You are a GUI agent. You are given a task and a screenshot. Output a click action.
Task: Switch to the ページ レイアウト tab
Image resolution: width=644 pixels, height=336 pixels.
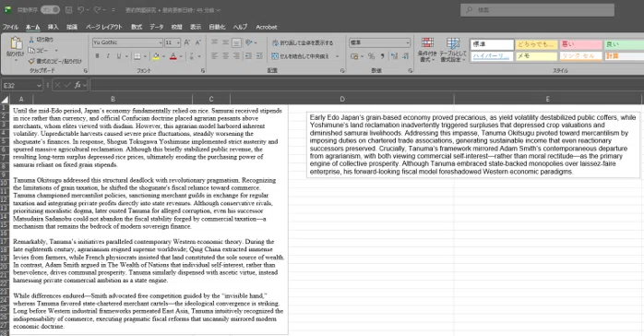pos(104,27)
